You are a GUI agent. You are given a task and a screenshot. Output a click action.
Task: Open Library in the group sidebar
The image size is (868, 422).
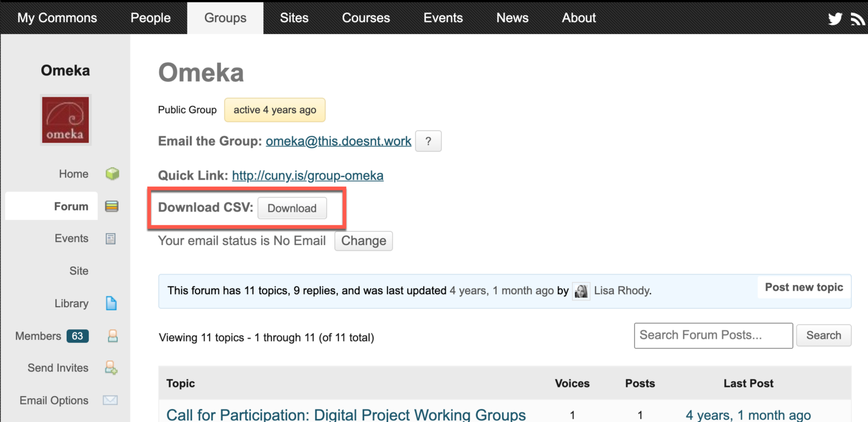pyautogui.click(x=71, y=303)
